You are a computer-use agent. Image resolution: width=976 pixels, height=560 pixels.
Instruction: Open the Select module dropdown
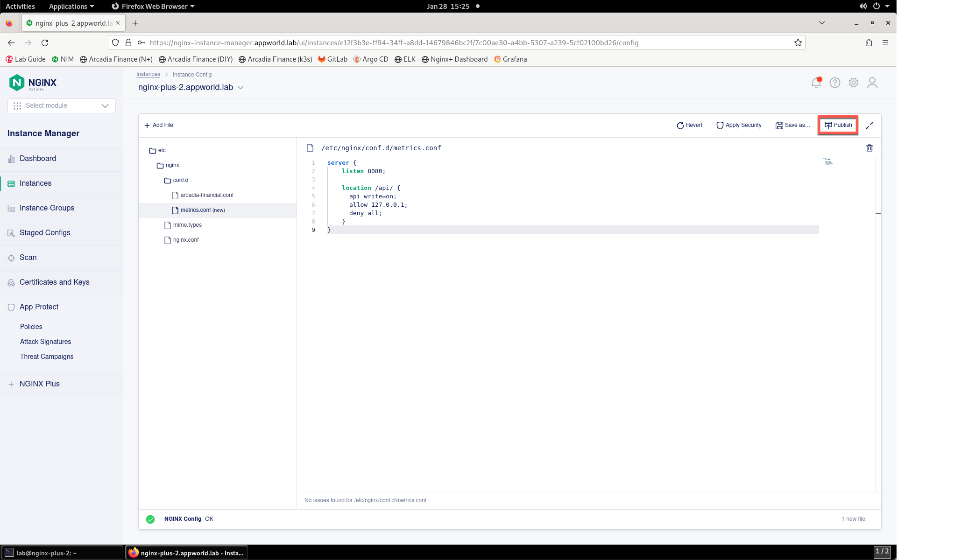(x=62, y=105)
